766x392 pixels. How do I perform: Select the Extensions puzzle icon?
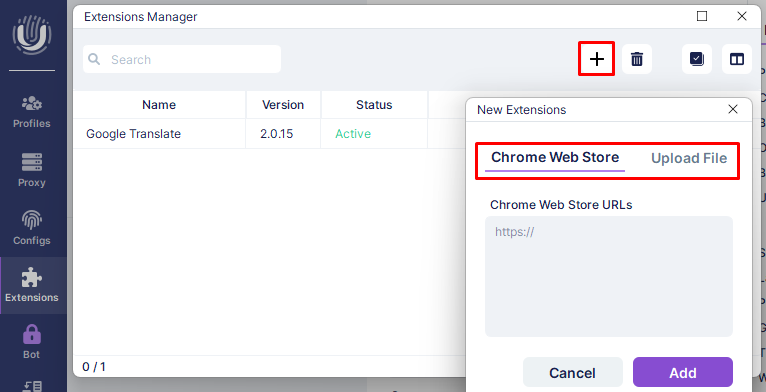(32, 285)
